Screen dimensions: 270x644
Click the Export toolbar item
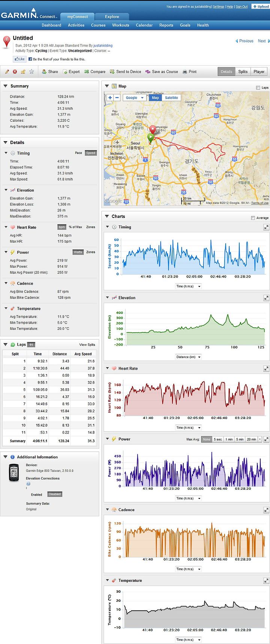coord(71,72)
